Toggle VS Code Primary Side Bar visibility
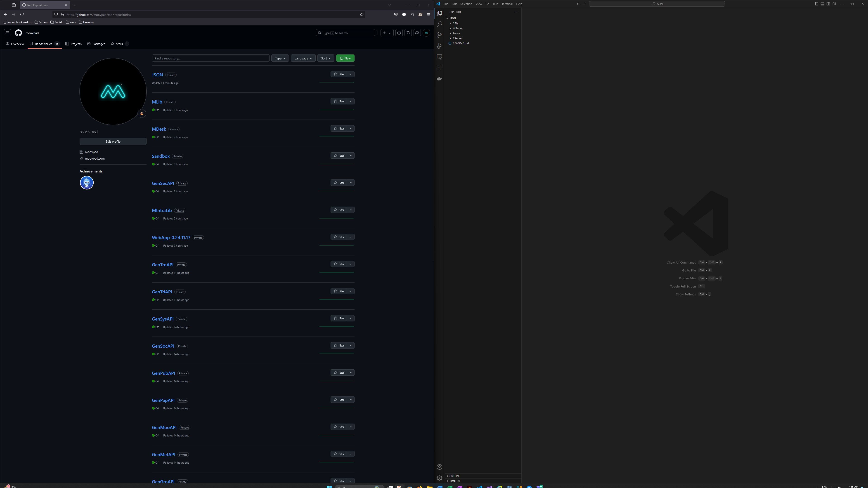 coord(816,4)
